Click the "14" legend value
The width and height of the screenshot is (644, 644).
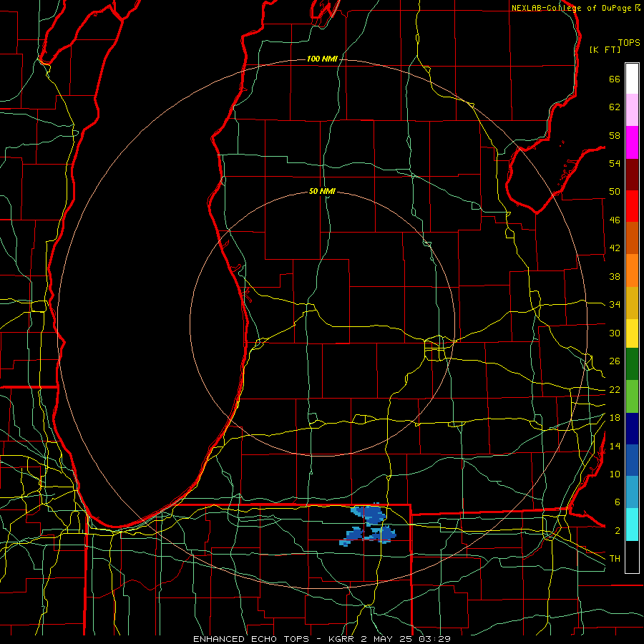tap(615, 446)
